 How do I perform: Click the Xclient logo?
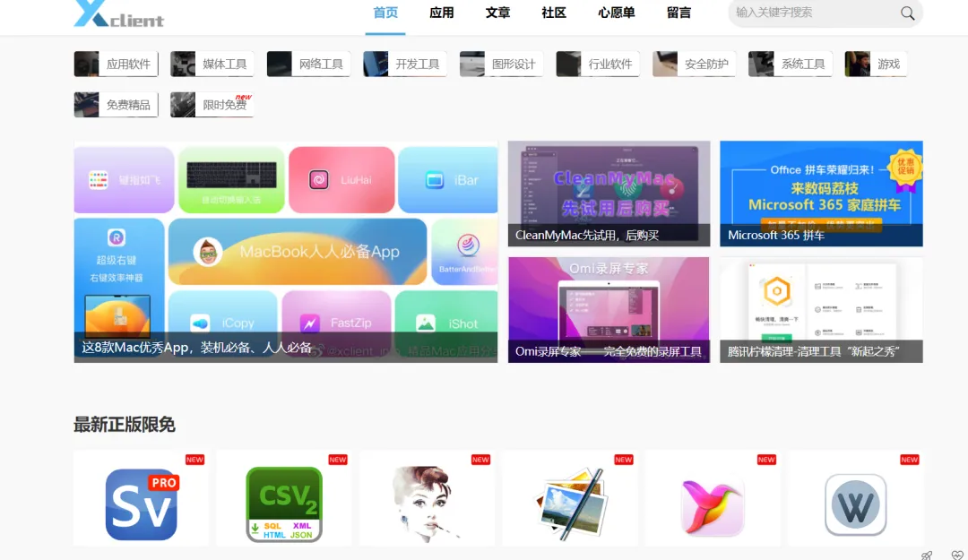[x=118, y=13]
